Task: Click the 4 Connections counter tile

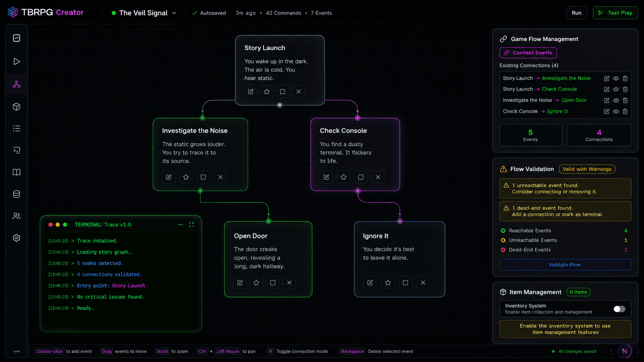Action: point(599,135)
